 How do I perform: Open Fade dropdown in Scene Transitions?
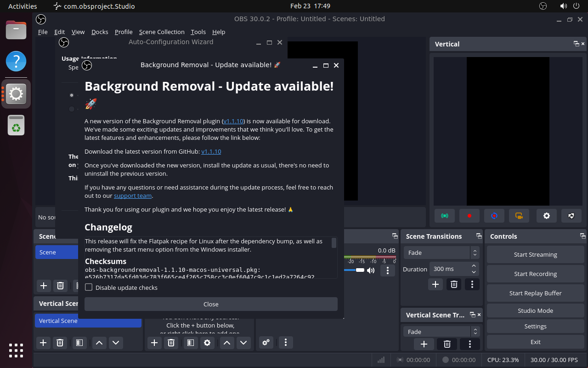point(441,253)
